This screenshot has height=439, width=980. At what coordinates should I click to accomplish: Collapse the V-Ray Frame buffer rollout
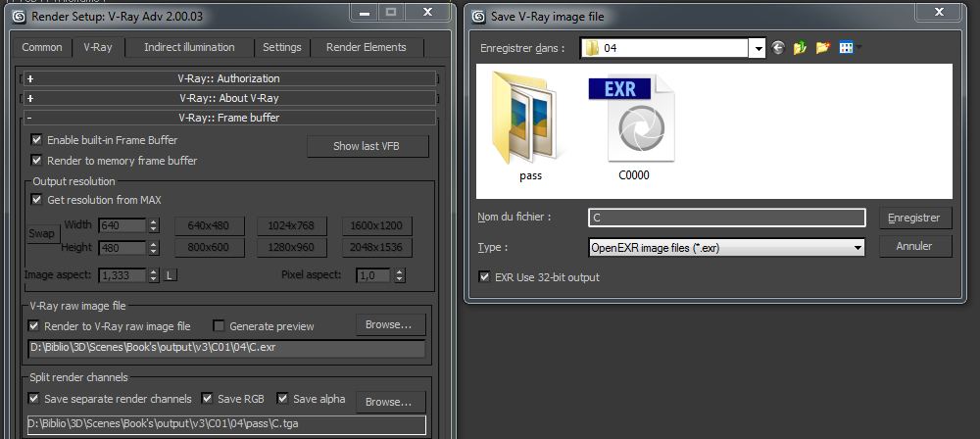coord(228,118)
